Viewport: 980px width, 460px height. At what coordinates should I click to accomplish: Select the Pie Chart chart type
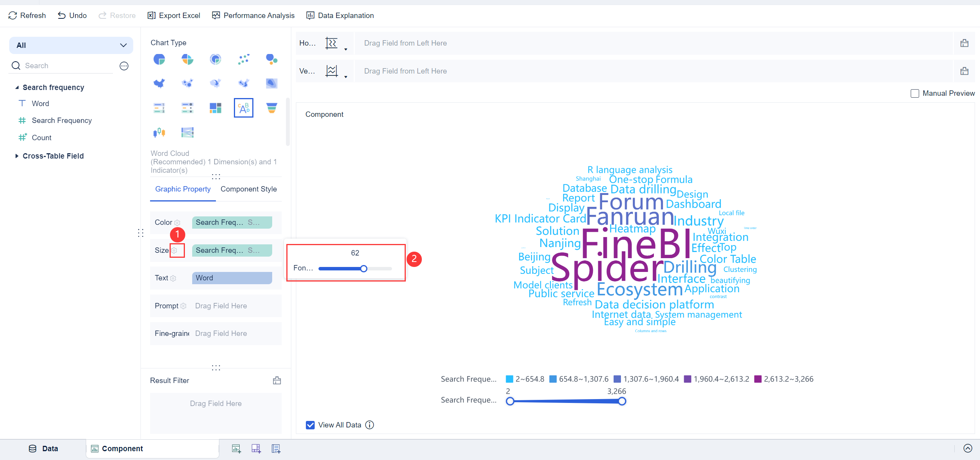[159, 59]
